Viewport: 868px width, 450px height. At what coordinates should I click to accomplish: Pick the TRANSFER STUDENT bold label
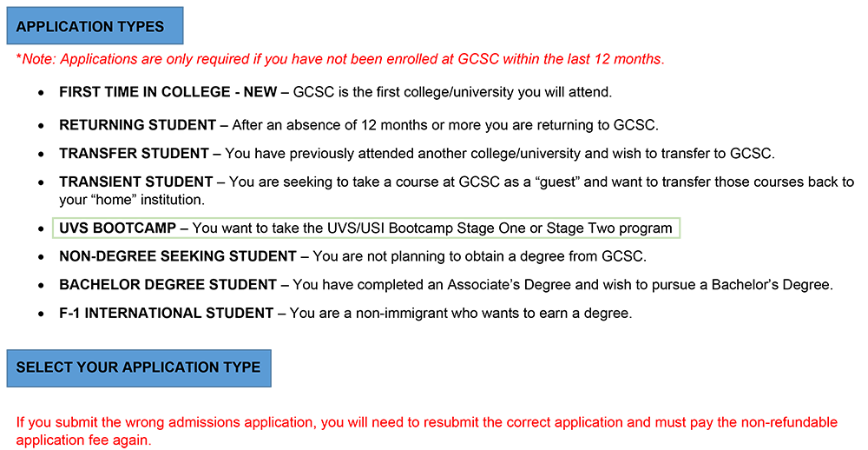[134, 154]
